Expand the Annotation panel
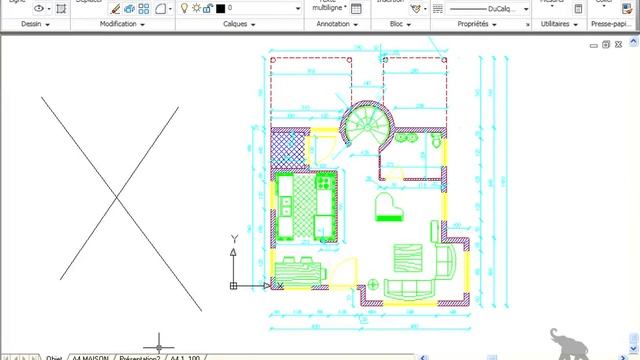 point(337,24)
